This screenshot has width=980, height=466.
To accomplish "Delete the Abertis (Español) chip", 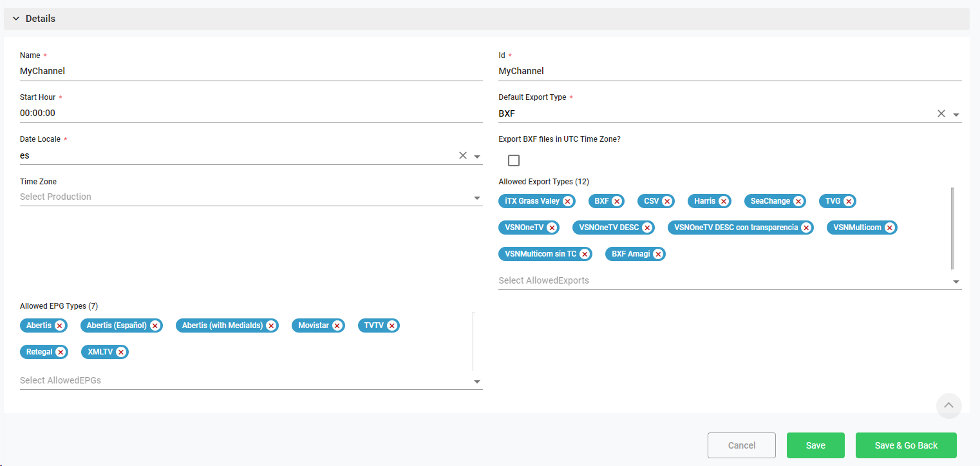I will pos(155,325).
